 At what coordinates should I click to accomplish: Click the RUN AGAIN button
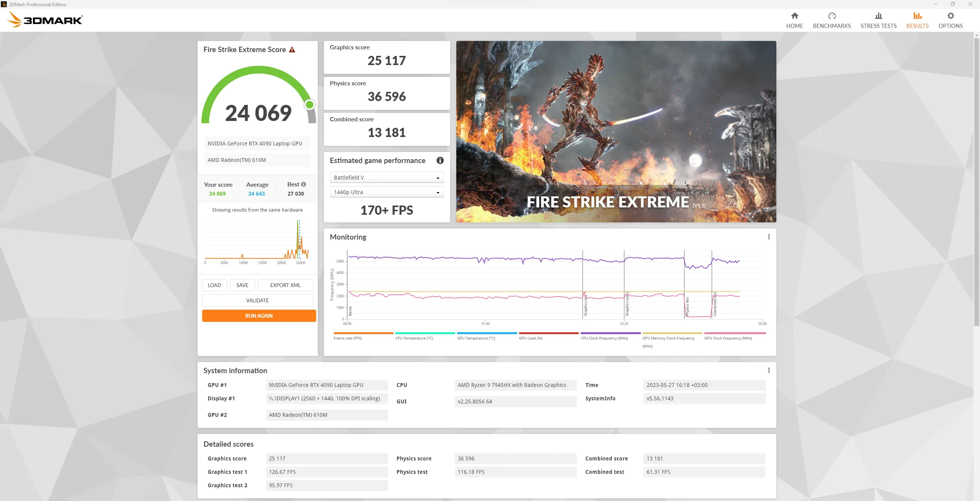pos(258,315)
